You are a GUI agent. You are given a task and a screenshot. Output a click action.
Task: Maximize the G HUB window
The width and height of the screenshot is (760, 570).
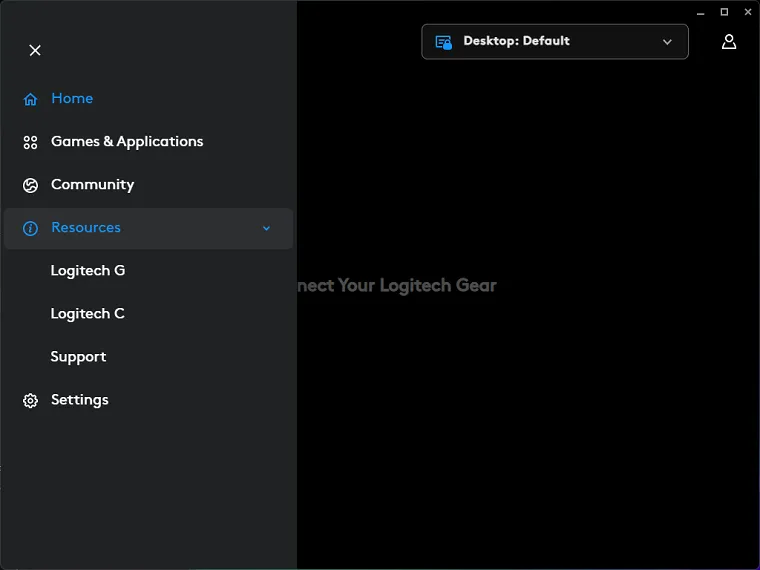[x=724, y=12]
